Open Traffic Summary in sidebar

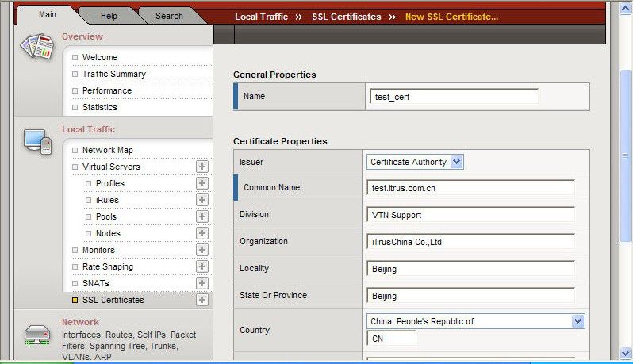tap(114, 74)
